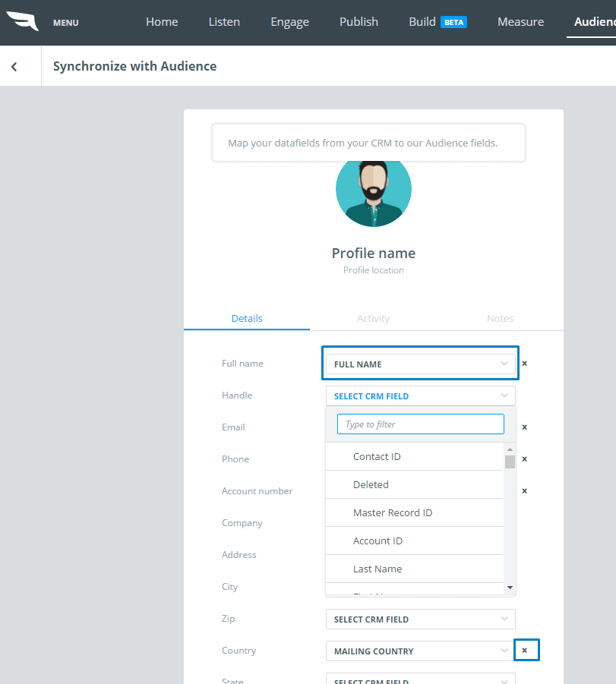Click the City field label
Image resolution: width=616 pixels, height=684 pixels.
(x=229, y=587)
